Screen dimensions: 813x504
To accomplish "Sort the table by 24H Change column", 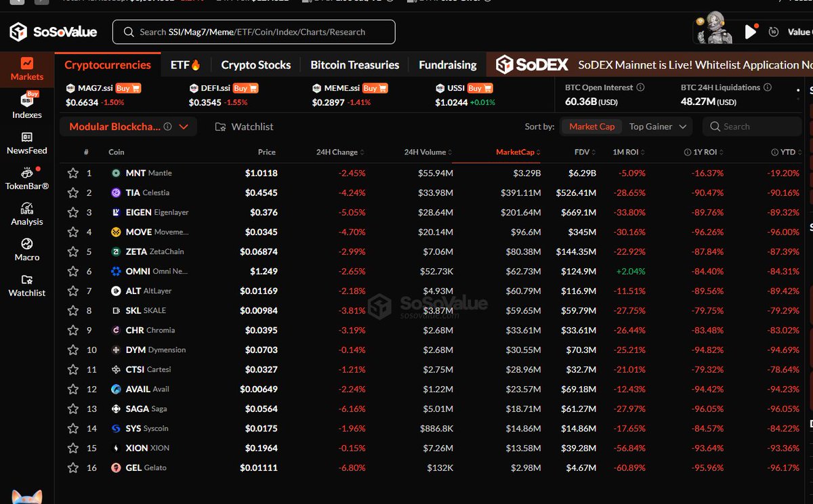I will (339, 152).
